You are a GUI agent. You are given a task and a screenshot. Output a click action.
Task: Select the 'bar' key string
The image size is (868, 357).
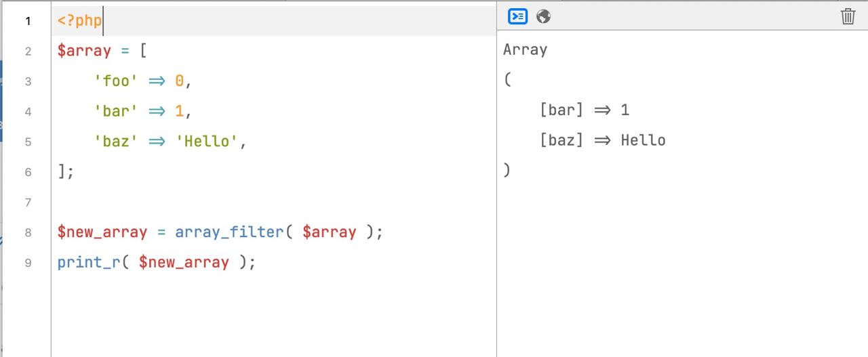point(116,112)
